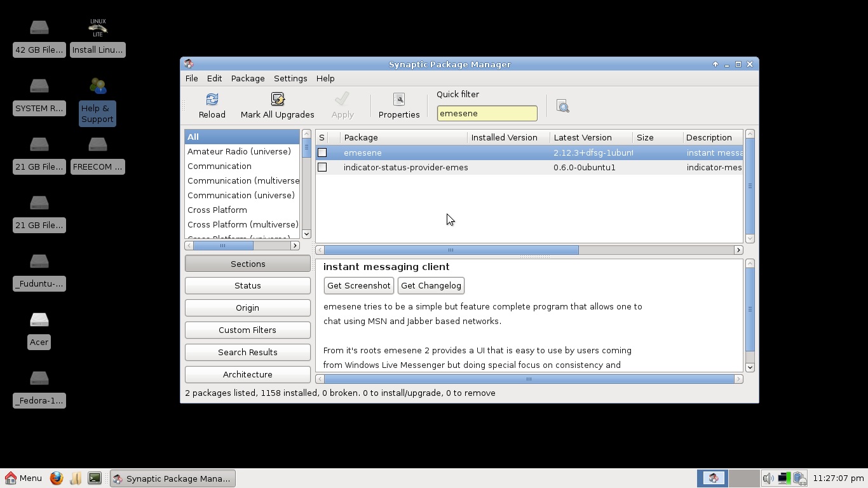The width and height of the screenshot is (868, 488).
Task: Mark the emesene package checkbox
Action: point(322,152)
